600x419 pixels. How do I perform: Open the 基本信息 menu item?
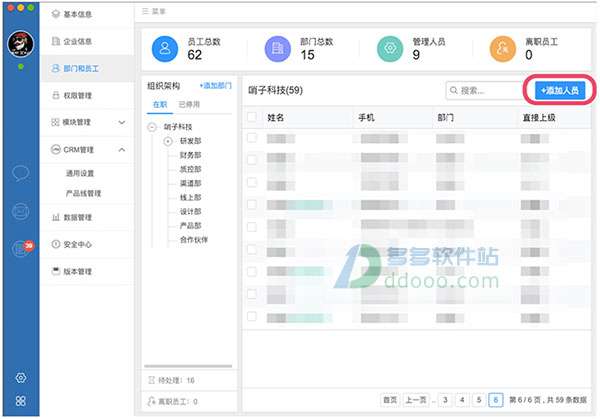point(87,15)
